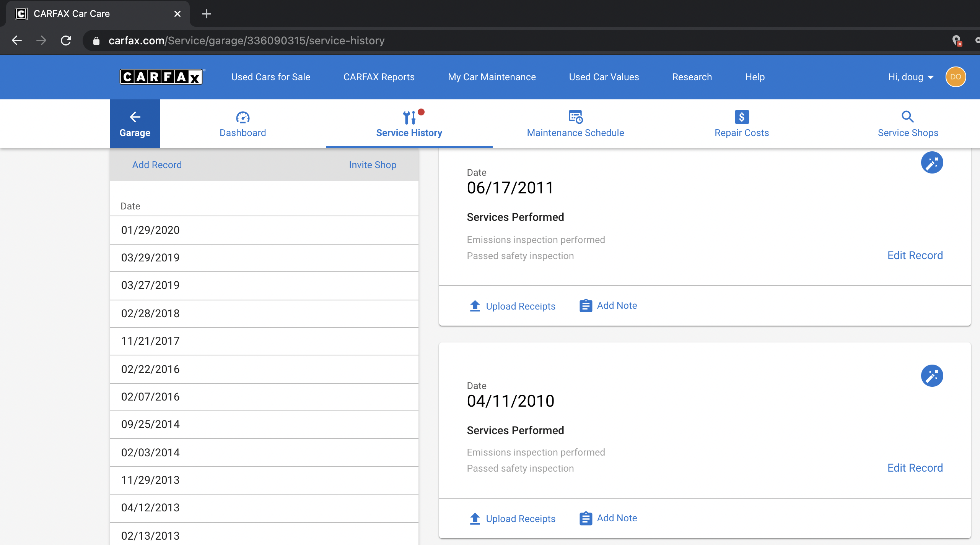Go back with browser back arrow
The height and width of the screenshot is (545, 980).
[17, 41]
